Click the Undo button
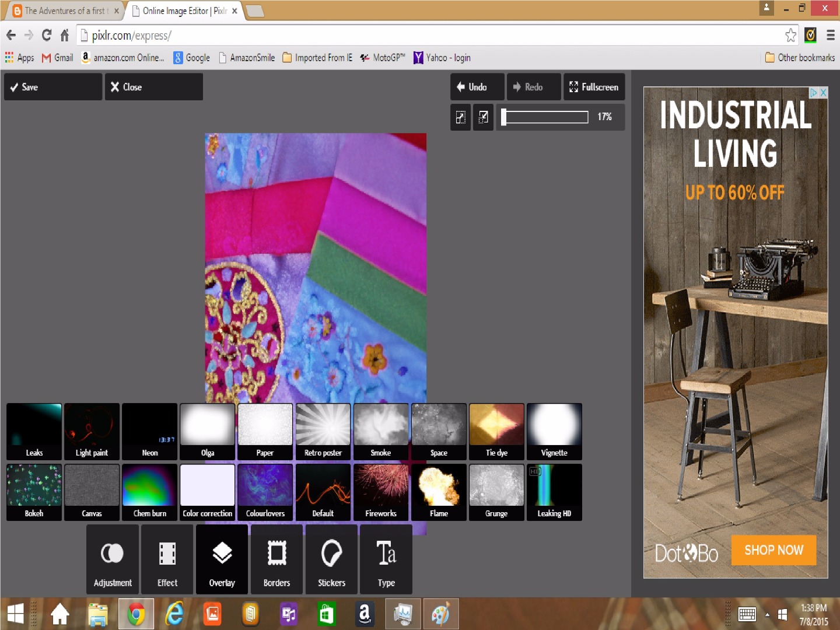840x630 pixels. [x=477, y=87]
